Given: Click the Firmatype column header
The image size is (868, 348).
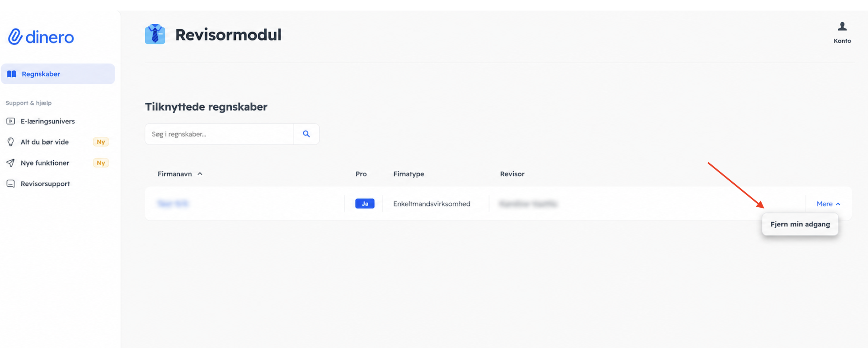Looking at the screenshot, I should [x=409, y=174].
